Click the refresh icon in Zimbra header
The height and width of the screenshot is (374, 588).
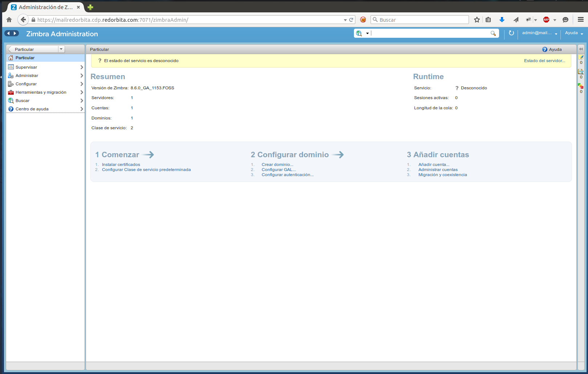coord(511,33)
